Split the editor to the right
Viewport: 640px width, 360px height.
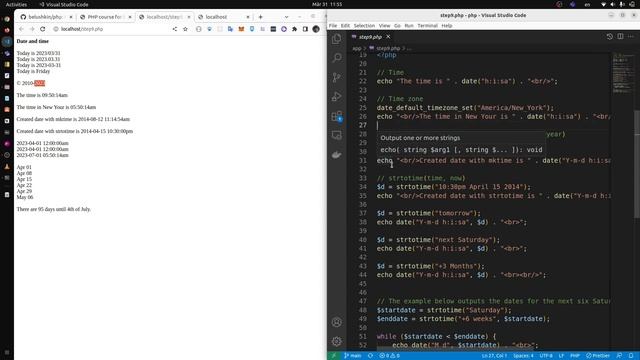[620, 36]
